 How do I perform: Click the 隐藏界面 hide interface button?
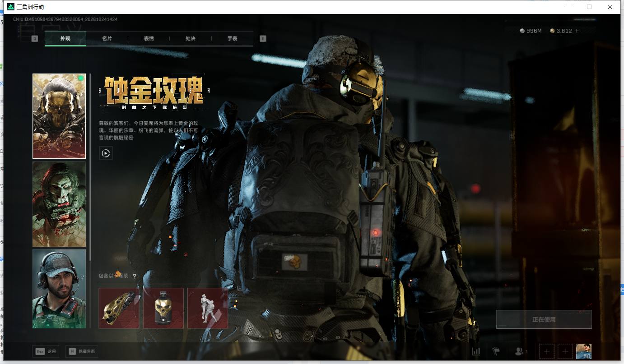pyautogui.click(x=82, y=351)
